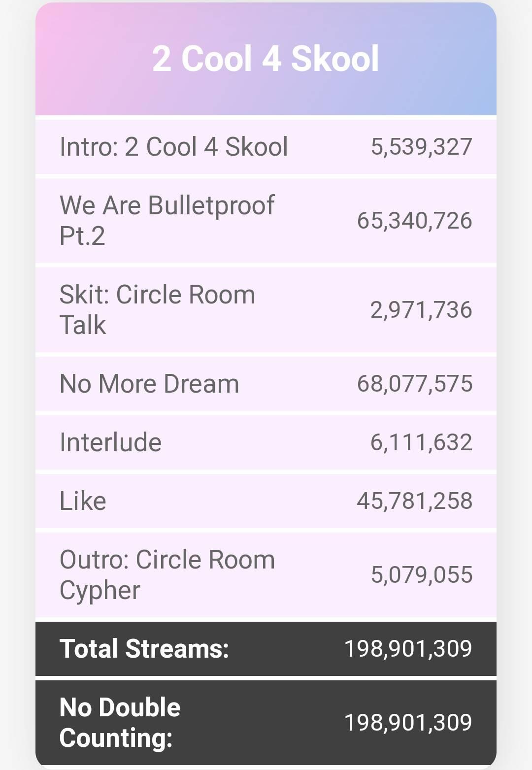
Task: Click the 2,971,736 stream count
Action: click(421, 310)
